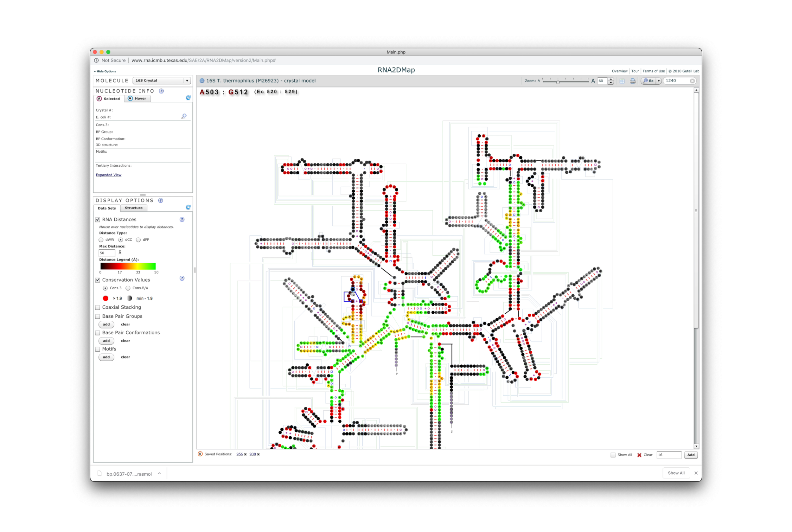Select the dWW distance type radio

coord(101,240)
